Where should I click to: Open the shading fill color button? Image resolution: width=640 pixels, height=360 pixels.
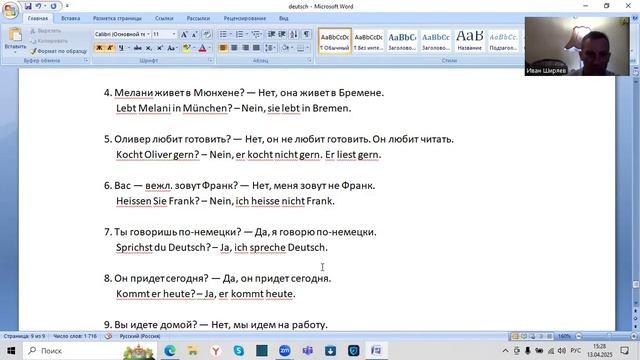pyautogui.click(x=285, y=48)
